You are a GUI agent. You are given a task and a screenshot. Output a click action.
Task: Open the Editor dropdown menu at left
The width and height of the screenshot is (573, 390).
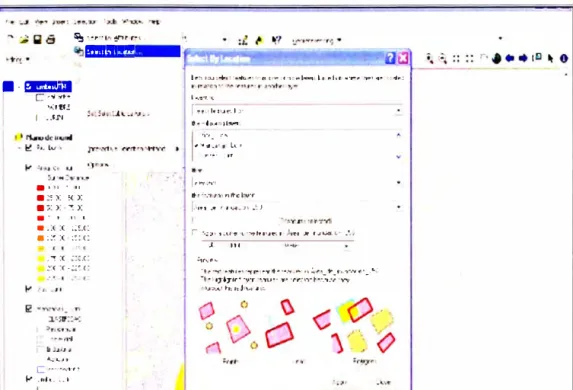coord(18,59)
